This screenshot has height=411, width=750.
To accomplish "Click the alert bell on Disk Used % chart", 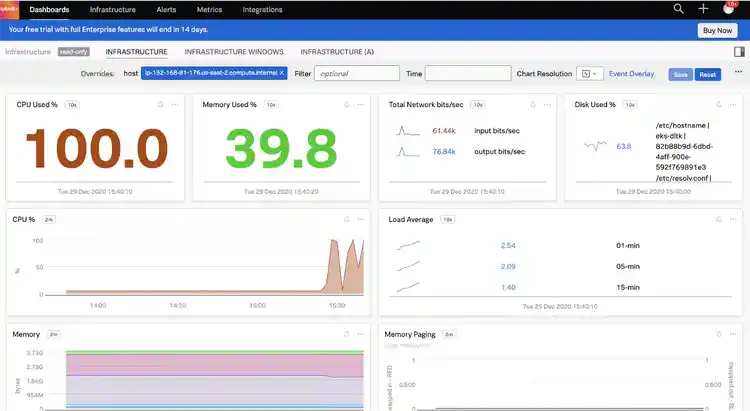I will coord(716,104).
